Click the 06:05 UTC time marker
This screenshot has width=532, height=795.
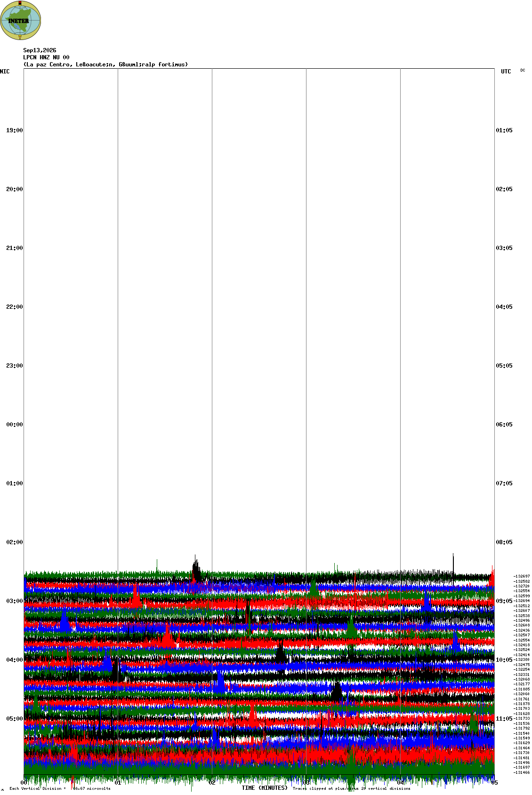pos(504,425)
